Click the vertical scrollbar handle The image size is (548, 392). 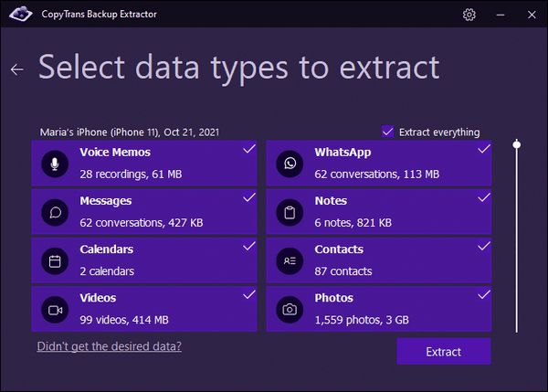click(517, 144)
